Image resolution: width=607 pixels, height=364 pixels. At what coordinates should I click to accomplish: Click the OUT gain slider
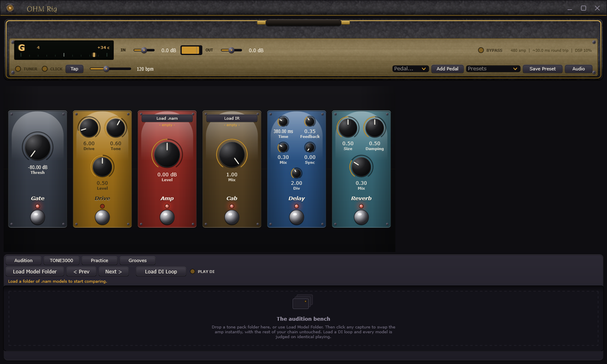click(232, 50)
